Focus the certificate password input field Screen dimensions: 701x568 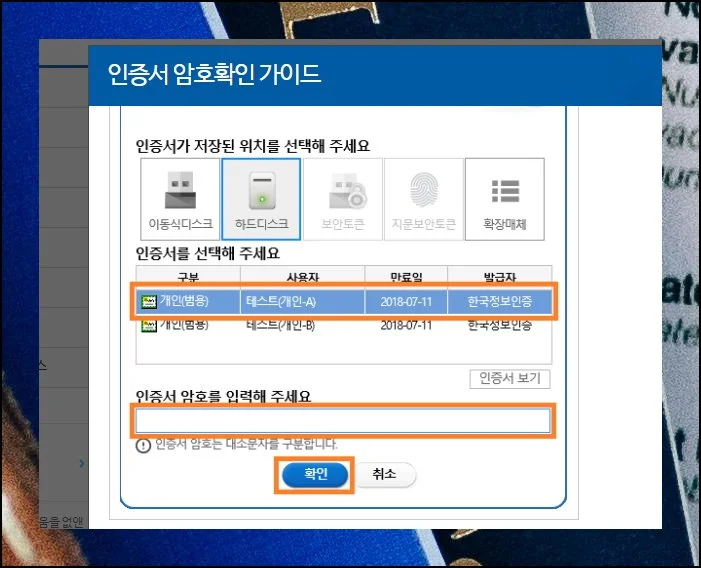pos(343,421)
